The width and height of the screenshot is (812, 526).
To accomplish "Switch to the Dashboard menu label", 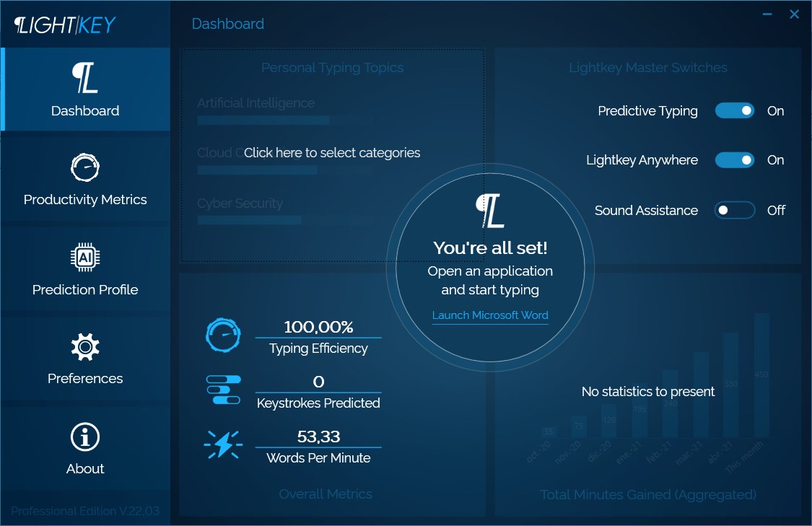I will point(85,111).
